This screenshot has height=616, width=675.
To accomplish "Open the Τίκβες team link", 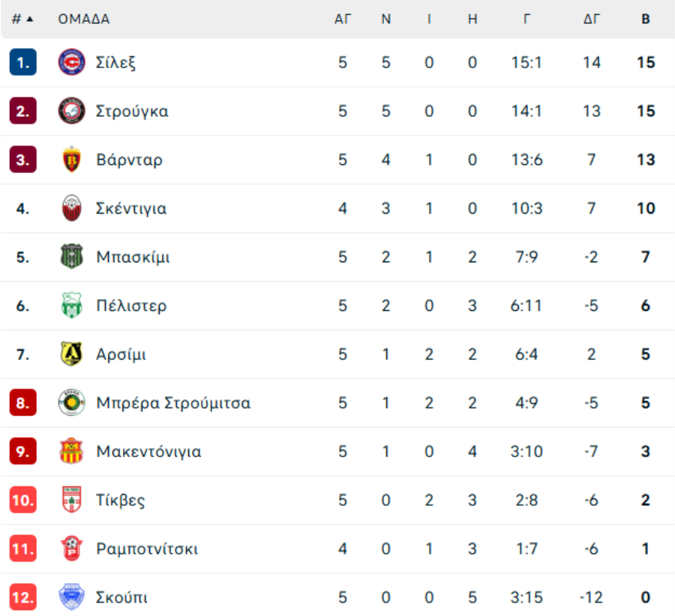I will point(120,501).
